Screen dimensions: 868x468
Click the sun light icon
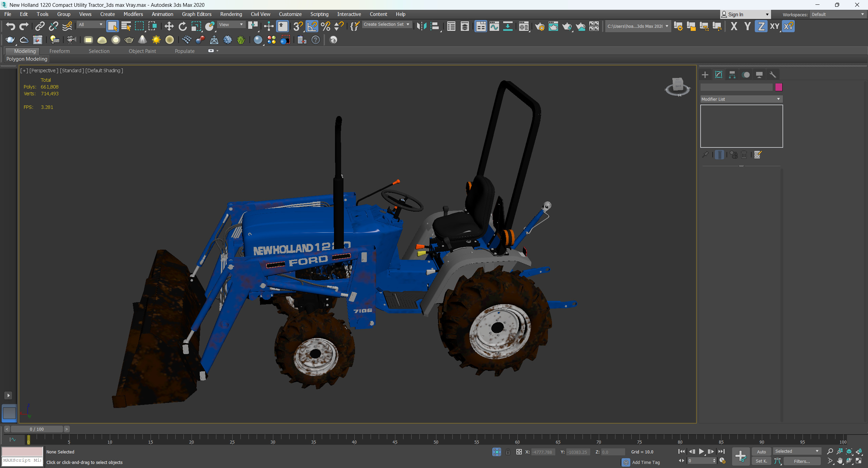pos(156,40)
